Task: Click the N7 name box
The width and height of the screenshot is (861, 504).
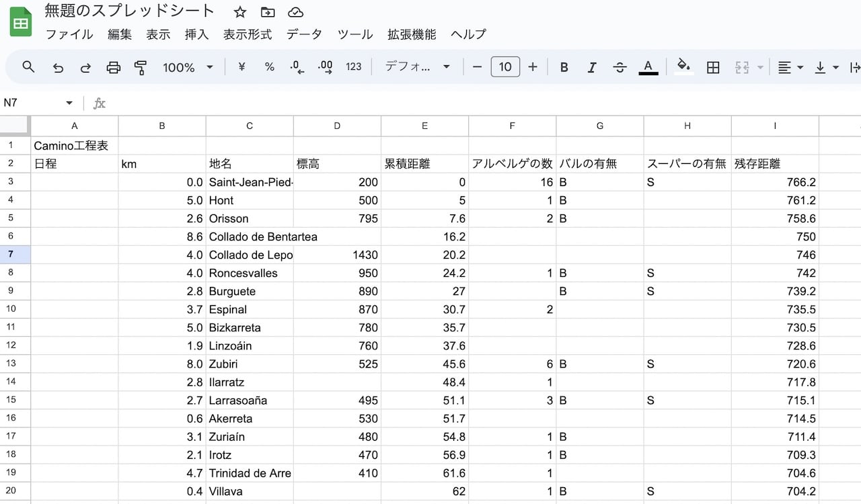Action: [32, 103]
